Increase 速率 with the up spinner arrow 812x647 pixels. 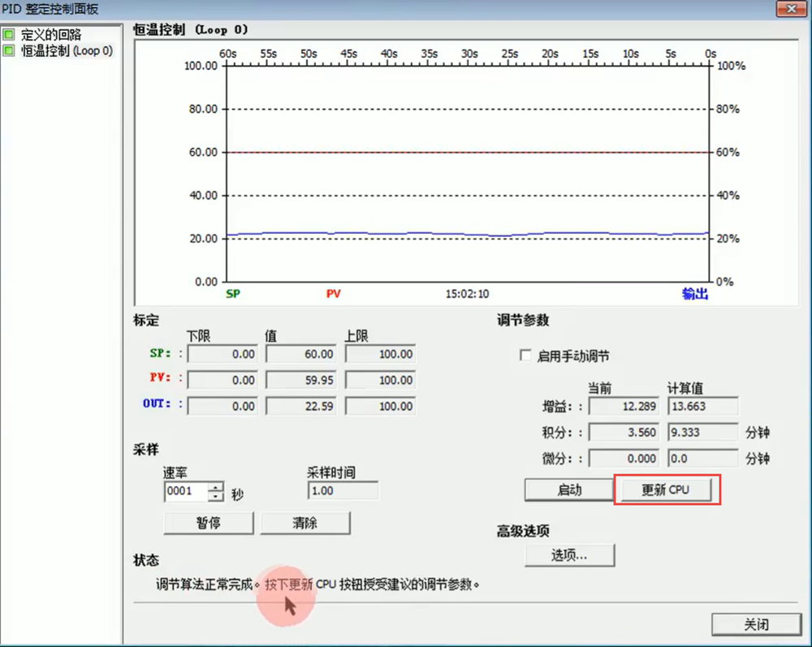215,487
